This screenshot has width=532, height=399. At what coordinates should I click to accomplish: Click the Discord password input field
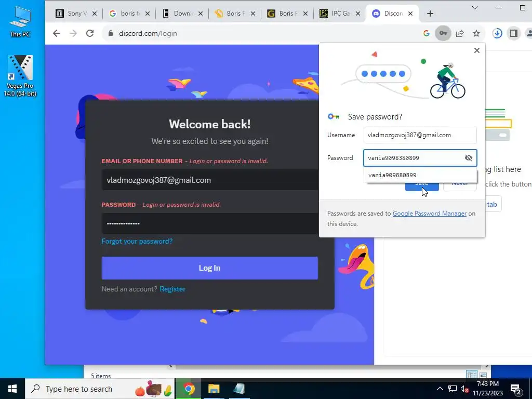click(x=210, y=223)
